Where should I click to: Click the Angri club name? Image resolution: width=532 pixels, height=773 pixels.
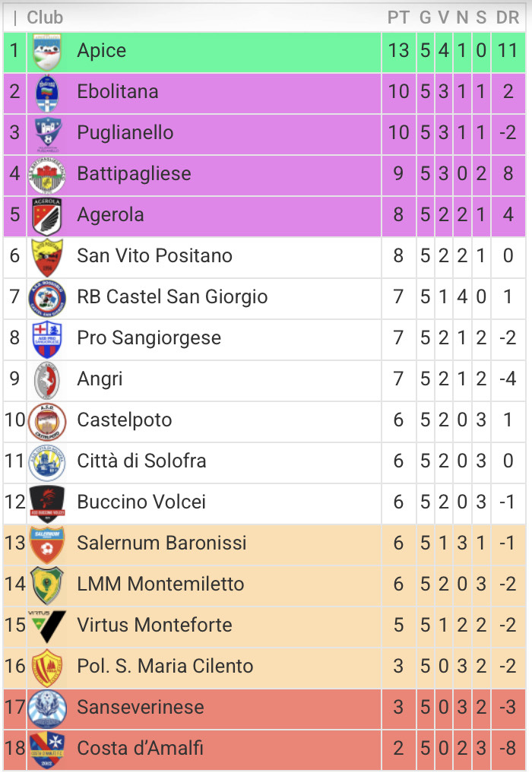(100, 379)
